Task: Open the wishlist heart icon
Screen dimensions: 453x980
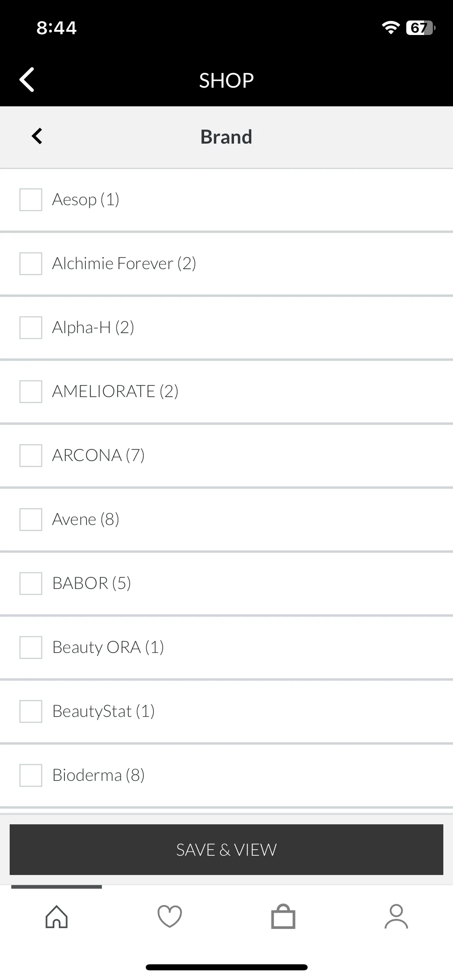Action: 170,917
